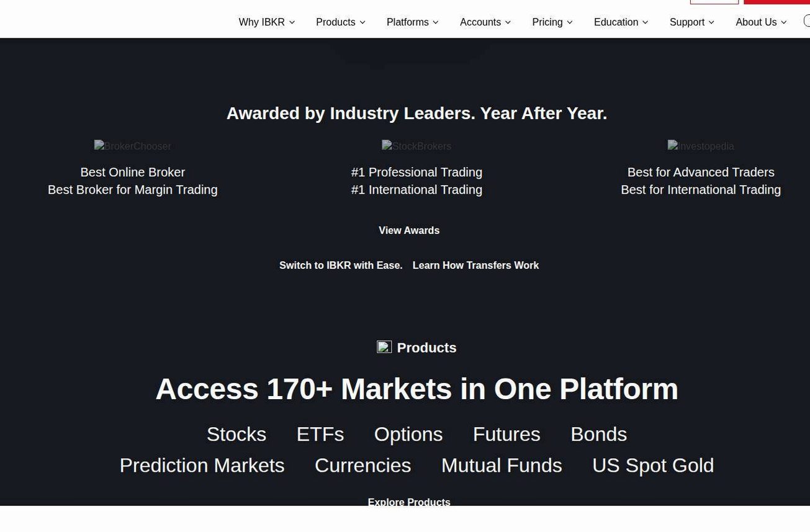The width and height of the screenshot is (810, 532).
Task: Select the Currencies product
Action: 362,466
